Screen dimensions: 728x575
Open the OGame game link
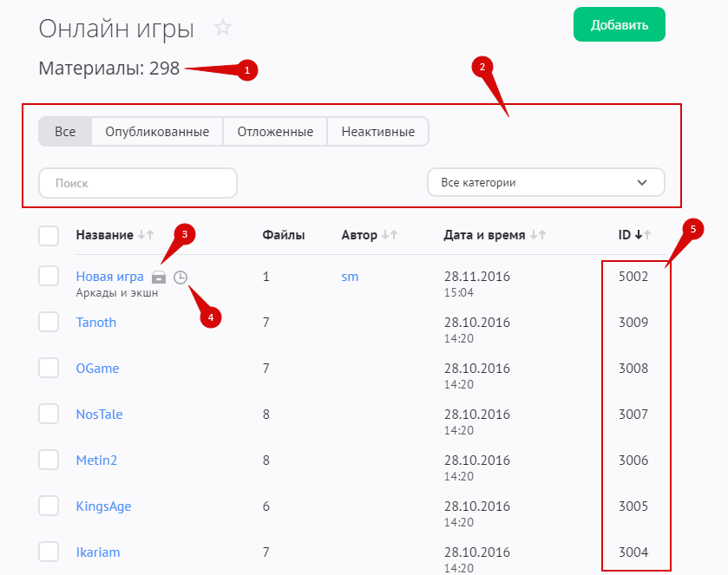97,369
